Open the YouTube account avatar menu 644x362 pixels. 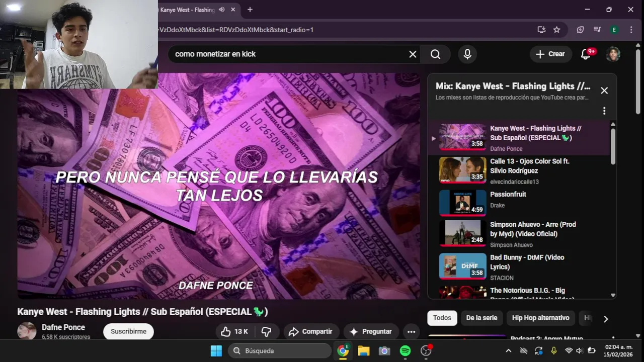613,54
